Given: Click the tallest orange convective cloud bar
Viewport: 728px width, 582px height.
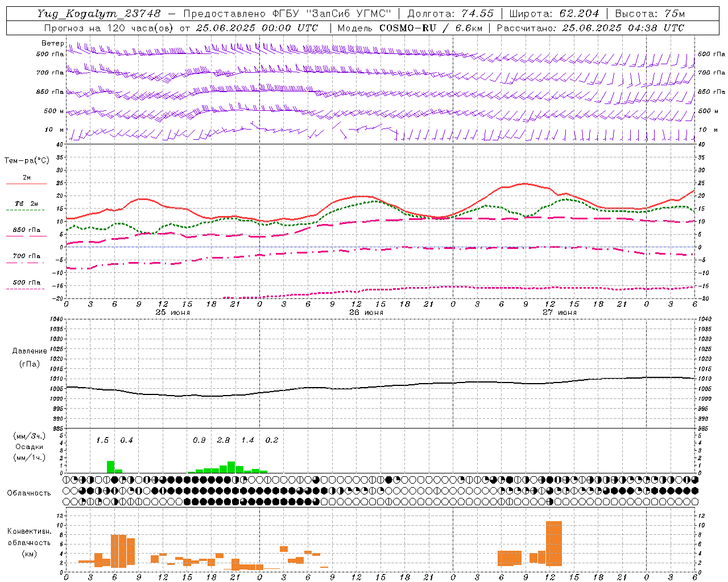Looking at the screenshot, I should [553, 543].
